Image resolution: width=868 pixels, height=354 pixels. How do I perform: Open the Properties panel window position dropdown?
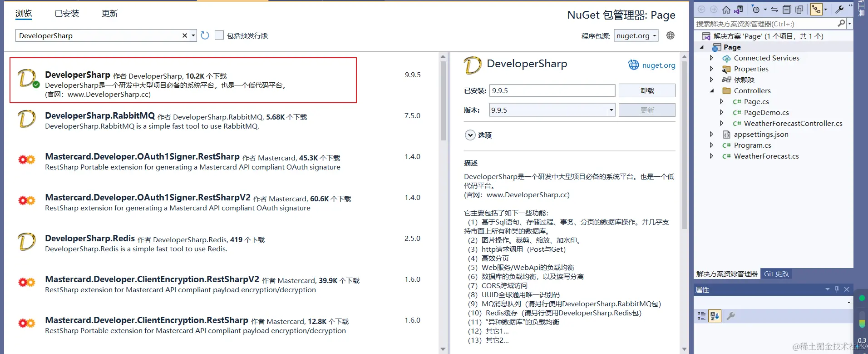(x=827, y=289)
